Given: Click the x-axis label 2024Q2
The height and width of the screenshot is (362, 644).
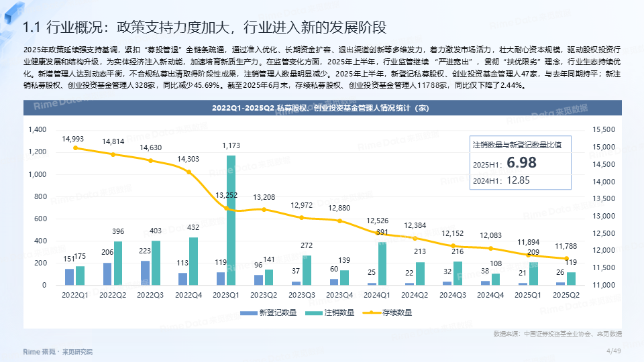Looking at the screenshot, I should tap(415, 295).
